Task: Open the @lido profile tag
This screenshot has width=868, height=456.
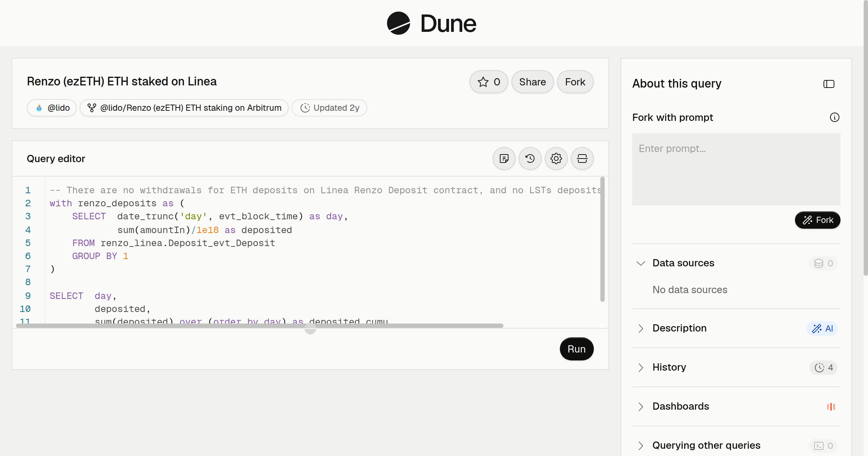Action: pos(52,108)
